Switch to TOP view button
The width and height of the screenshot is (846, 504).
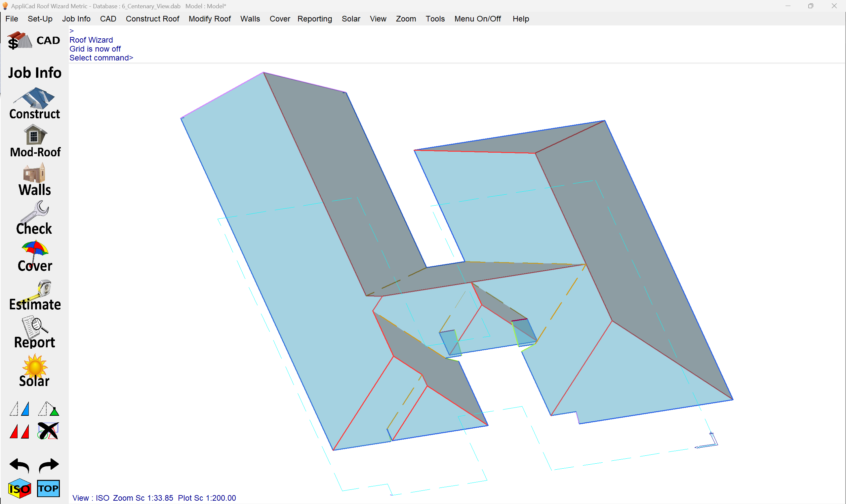[x=48, y=488]
